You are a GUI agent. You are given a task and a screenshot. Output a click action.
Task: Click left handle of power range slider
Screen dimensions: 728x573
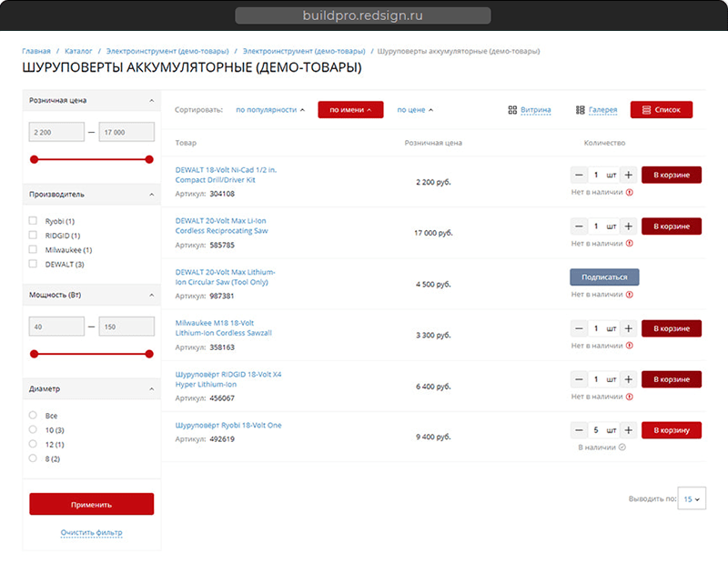click(34, 354)
